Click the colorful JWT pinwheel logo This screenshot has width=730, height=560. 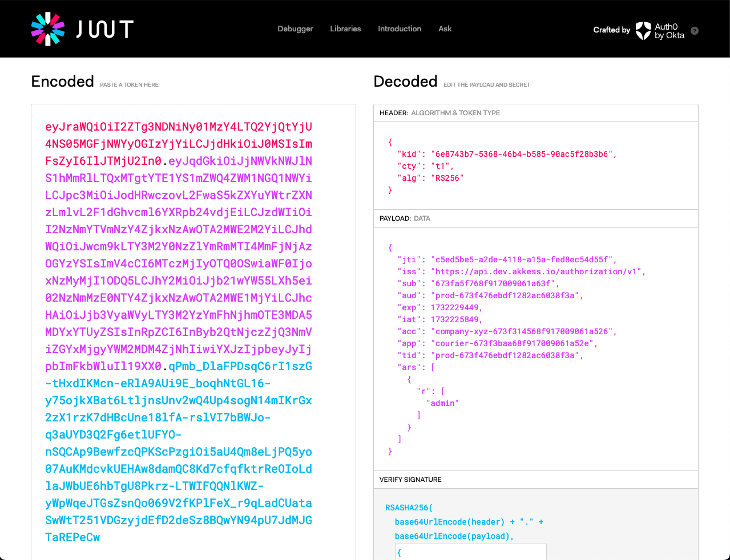click(48, 29)
